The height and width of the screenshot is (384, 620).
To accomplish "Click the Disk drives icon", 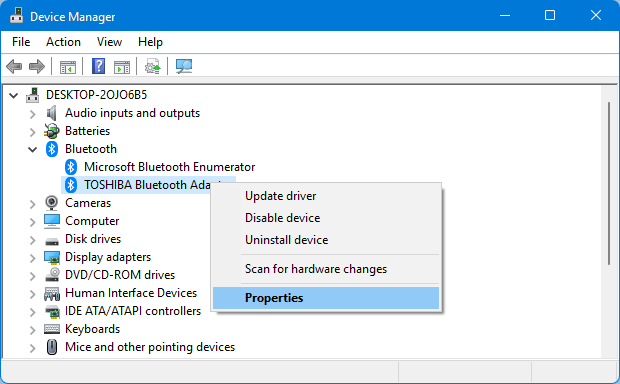I will click(52, 240).
